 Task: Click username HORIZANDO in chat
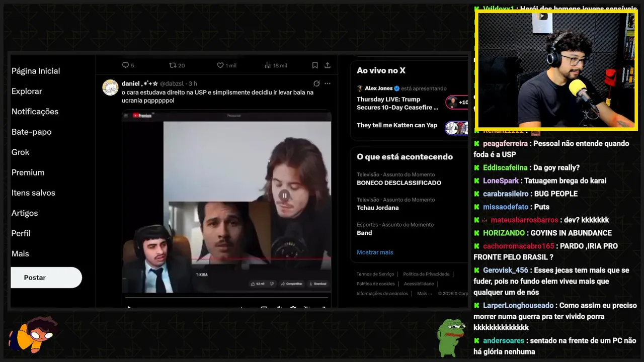[x=504, y=233]
